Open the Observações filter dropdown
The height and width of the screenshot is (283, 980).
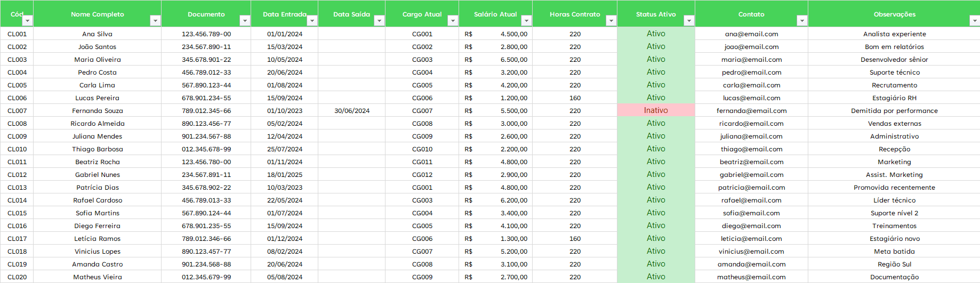(974, 21)
